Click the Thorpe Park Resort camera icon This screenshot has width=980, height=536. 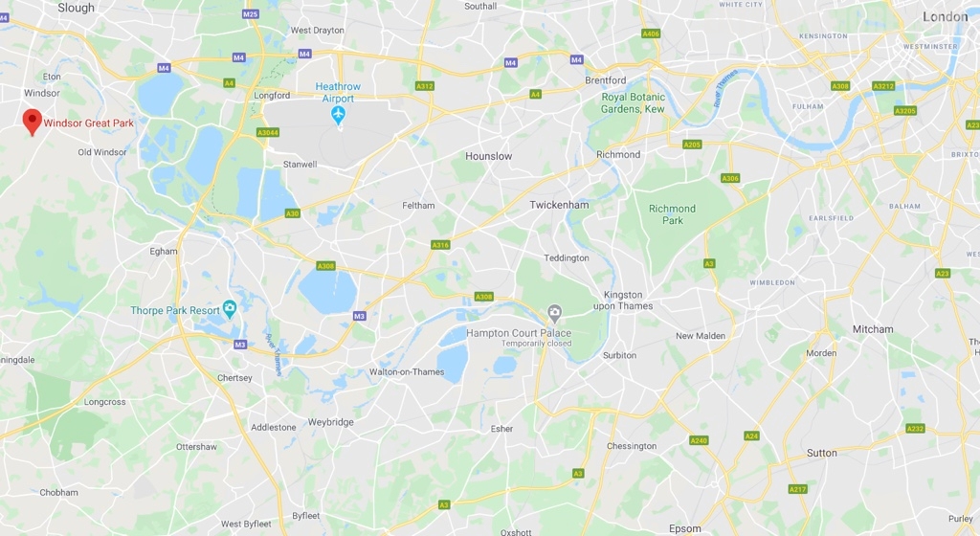point(230,308)
